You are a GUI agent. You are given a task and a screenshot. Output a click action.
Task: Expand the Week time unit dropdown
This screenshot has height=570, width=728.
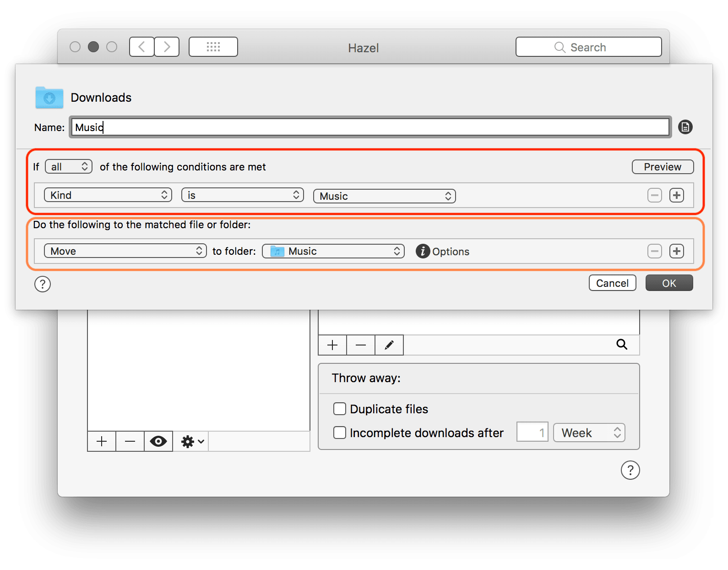pos(589,433)
